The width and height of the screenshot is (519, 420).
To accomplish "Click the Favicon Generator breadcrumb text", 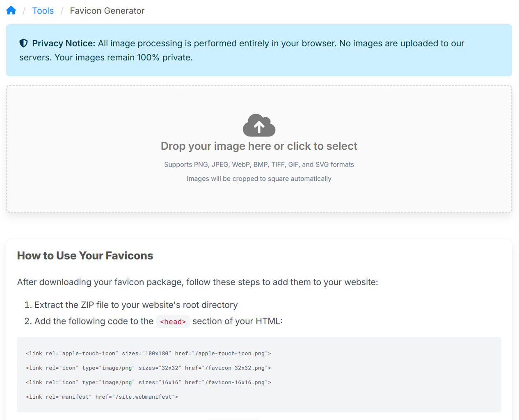I will coord(107,11).
